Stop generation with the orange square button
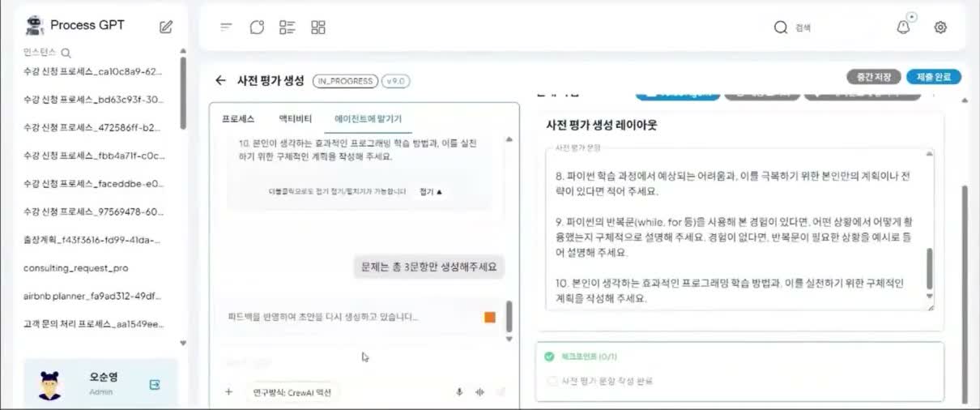The image size is (980, 410). point(490,318)
